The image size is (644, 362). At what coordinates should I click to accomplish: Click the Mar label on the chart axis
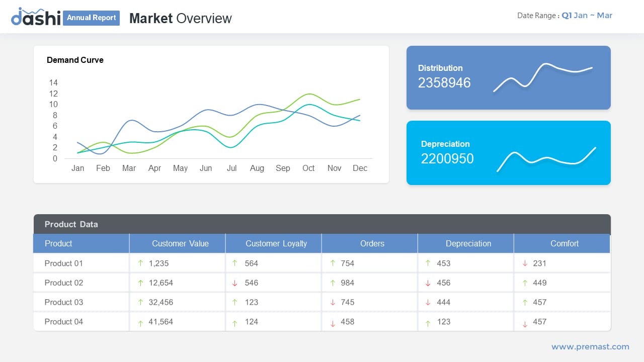tap(129, 168)
